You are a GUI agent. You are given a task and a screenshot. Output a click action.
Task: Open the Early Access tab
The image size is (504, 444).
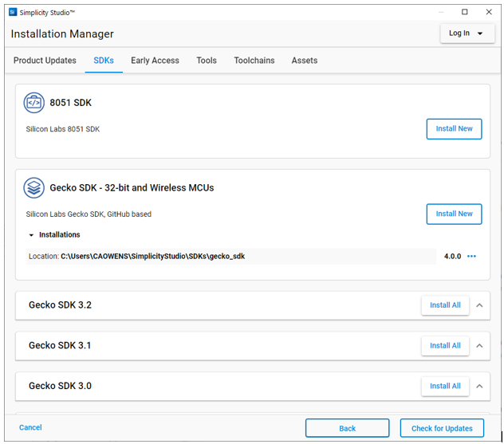[155, 61]
